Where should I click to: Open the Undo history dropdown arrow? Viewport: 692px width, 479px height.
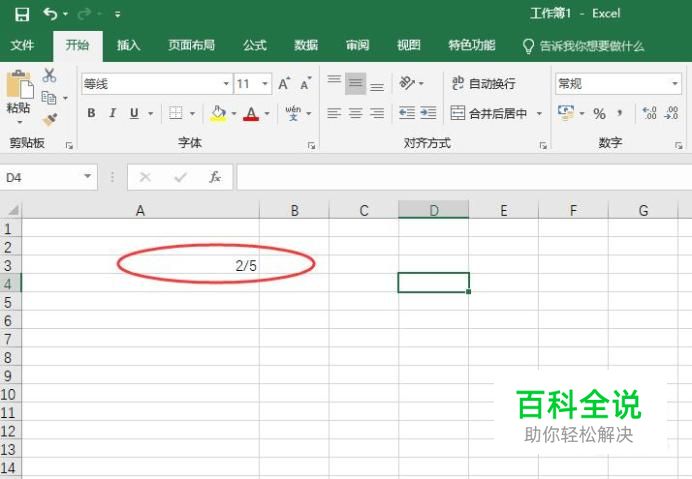click(65, 14)
